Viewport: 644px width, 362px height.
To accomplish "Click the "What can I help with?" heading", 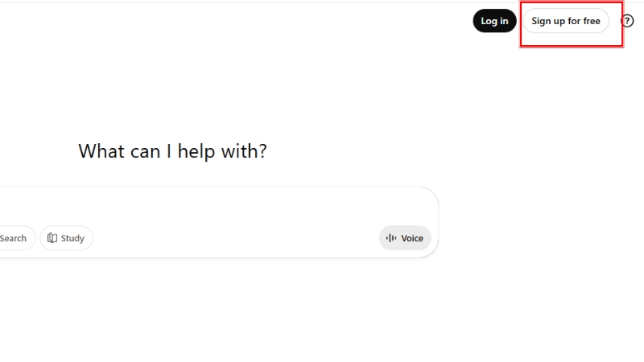I will (x=172, y=151).
